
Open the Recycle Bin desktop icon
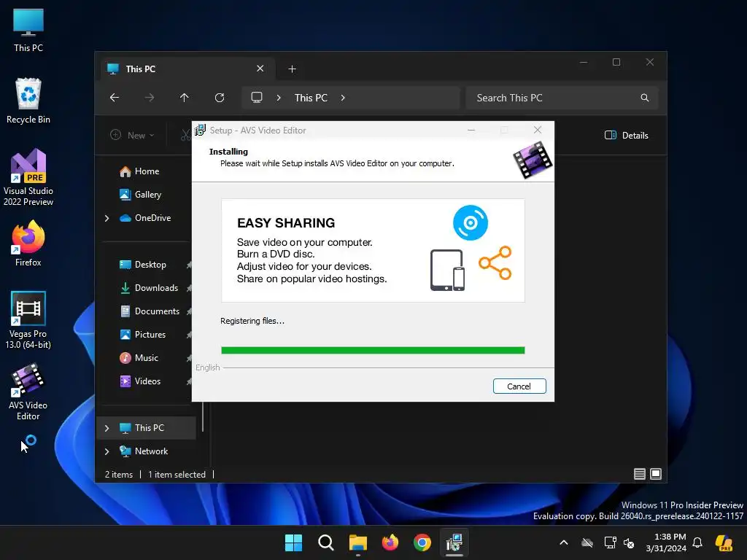coord(28,101)
